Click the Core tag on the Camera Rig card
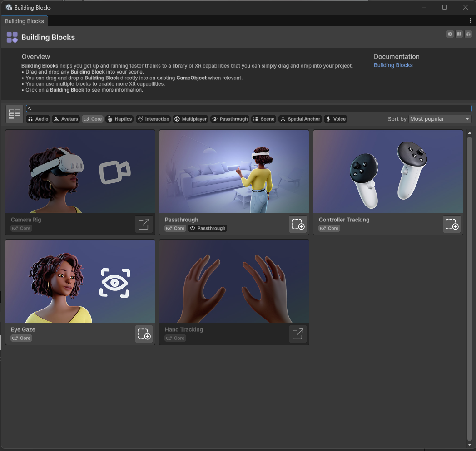The width and height of the screenshot is (476, 451). pyautogui.click(x=21, y=228)
